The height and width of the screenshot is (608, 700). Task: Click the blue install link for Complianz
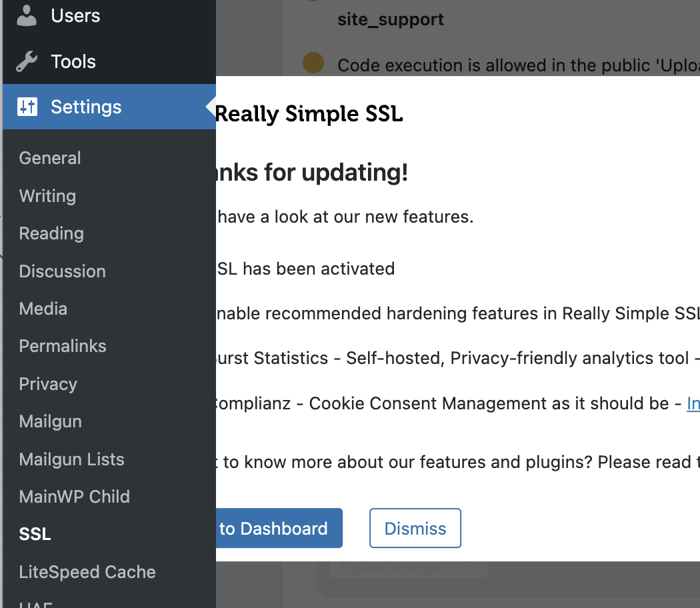click(x=693, y=403)
